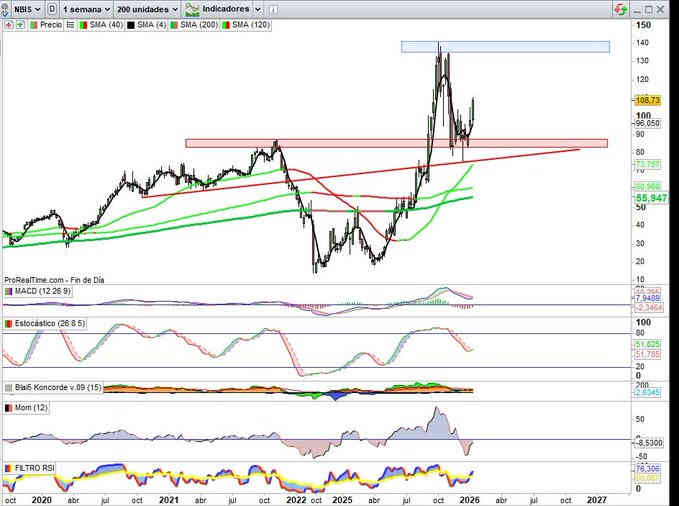Screen dimensions: 679x506
Task: Click the black SMA (4) color swatch
Action: [129, 24]
